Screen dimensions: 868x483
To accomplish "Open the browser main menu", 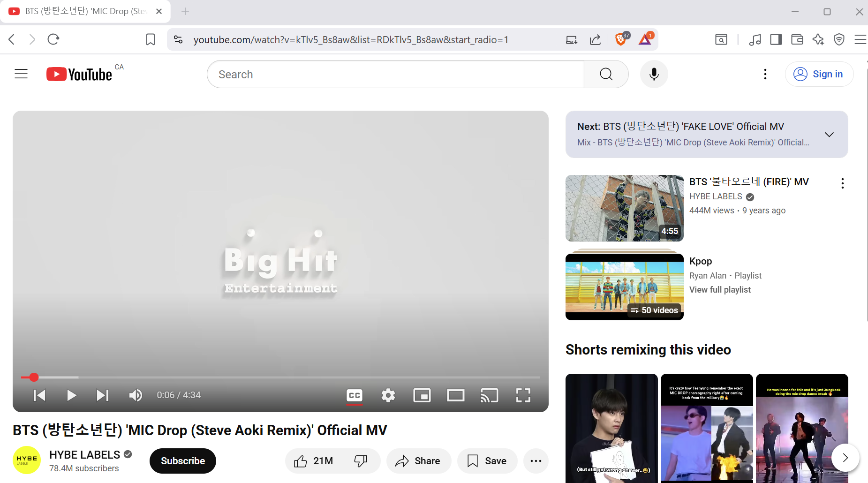I will coord(860,39).
